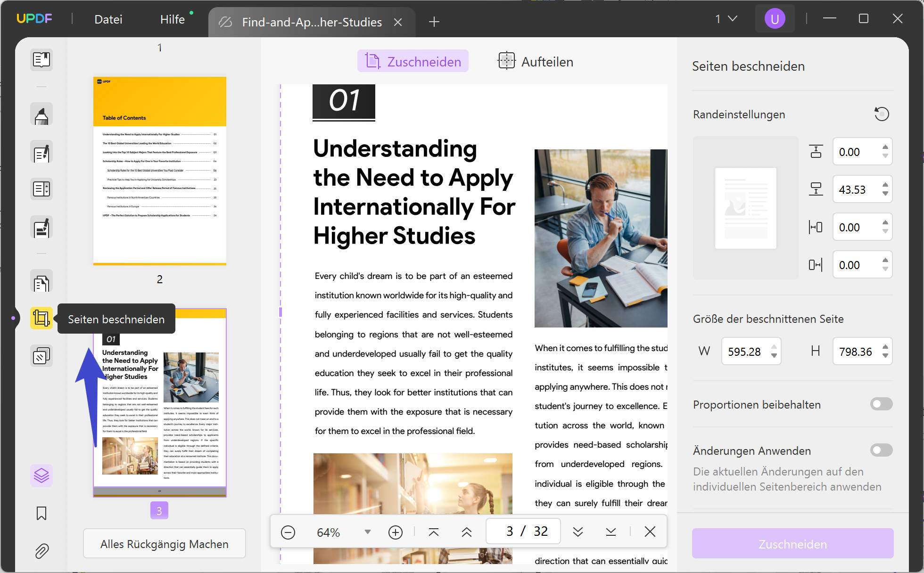Open the watermark and background tool
Screen dimensions: 924x573
click(x=41, y=356)
